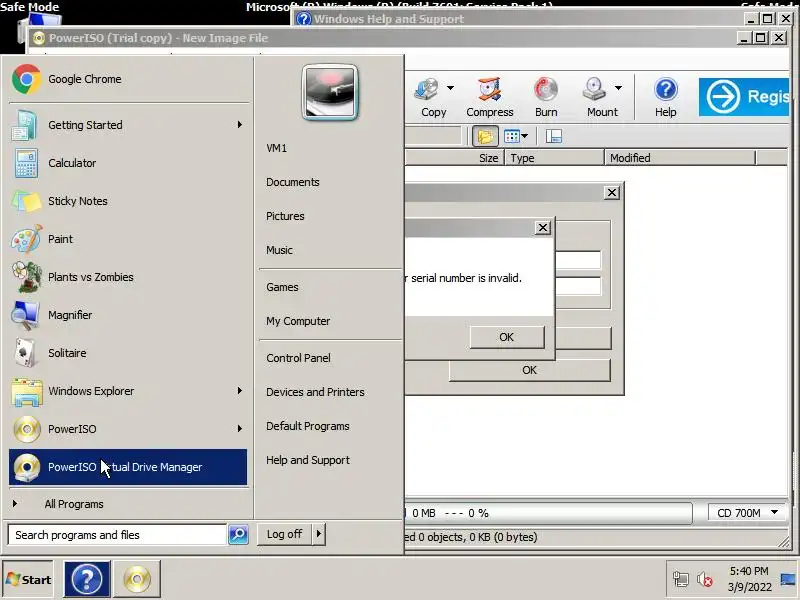The image size is (800, 600).
Task: Open Devices and Printers
Action: pyautogui.click(x=315, y=392)
